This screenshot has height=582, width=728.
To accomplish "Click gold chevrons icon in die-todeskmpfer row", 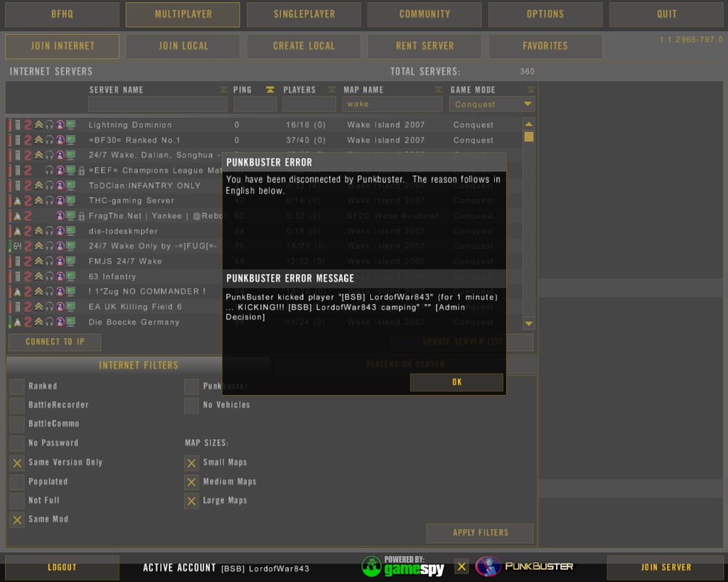I will coord(39,231).
